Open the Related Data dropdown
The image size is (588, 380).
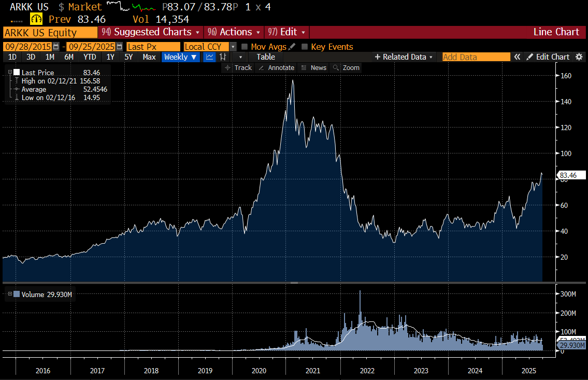(404, 57)
